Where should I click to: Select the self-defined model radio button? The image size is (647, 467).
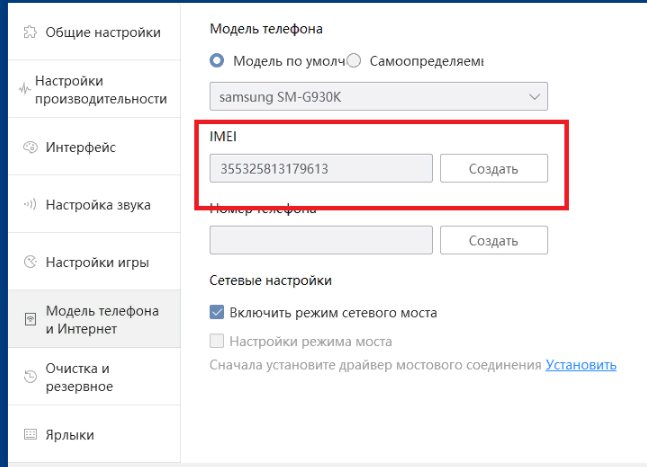tap(353, 60)
